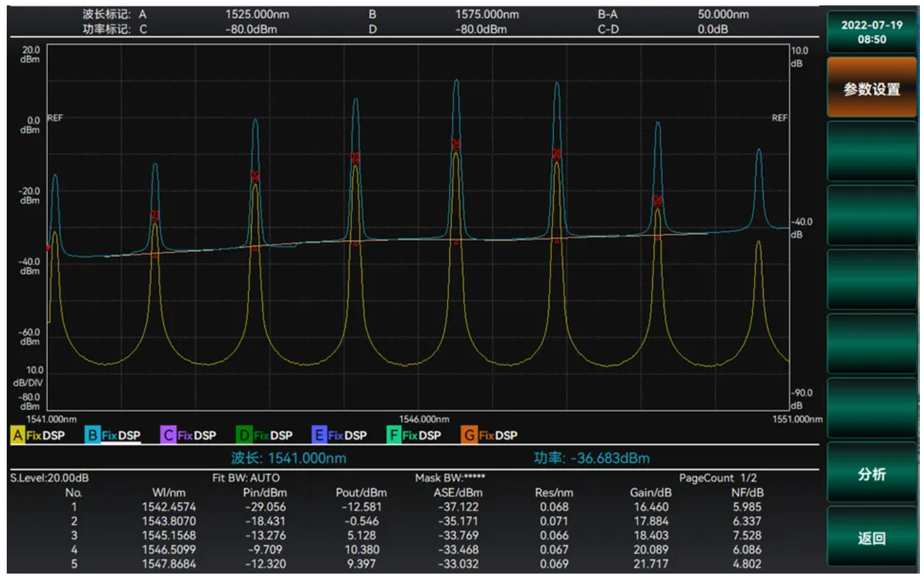
Task: Select wavelength marker B value 1575.000nm
Action: [x=487, y=14]
